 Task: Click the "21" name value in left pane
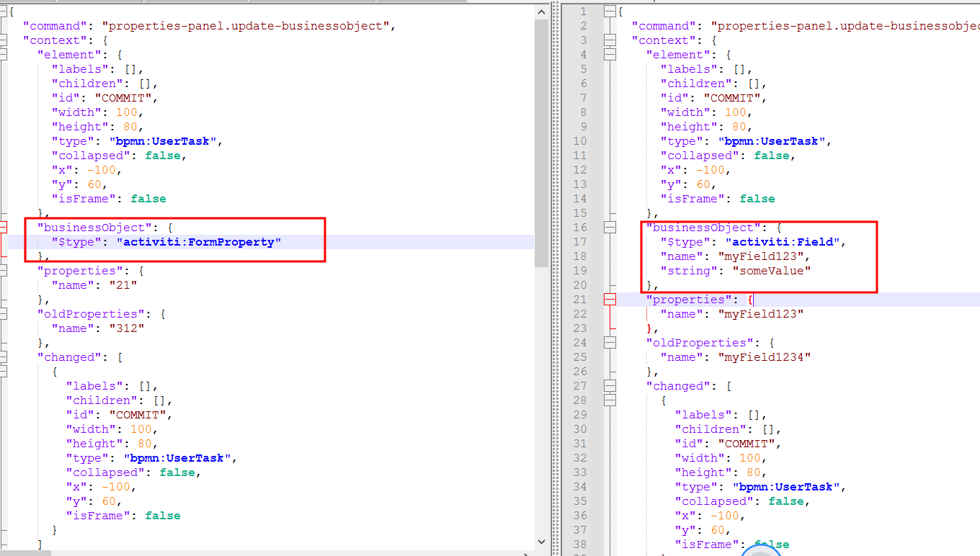[x=123, y=285]
